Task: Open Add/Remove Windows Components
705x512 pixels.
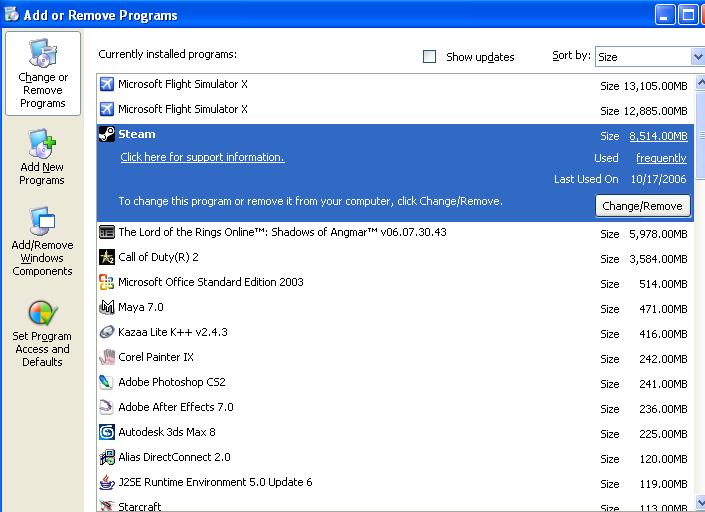Action: (x=42, y=242)
